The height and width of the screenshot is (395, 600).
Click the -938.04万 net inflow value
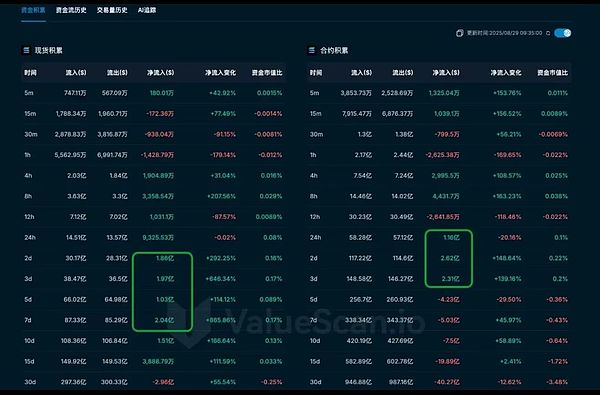tap(159, 134)
